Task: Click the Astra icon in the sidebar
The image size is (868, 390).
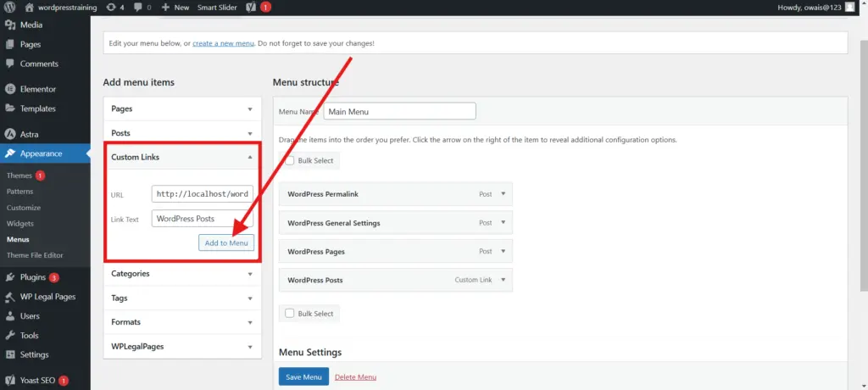Action: [x=9, y=134]
